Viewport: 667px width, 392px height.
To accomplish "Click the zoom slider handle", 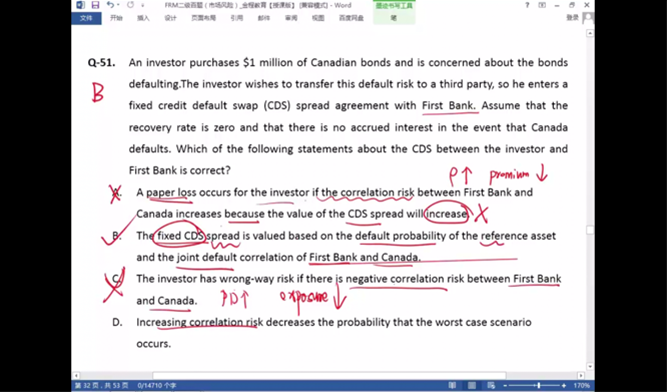I will [539, 385].
